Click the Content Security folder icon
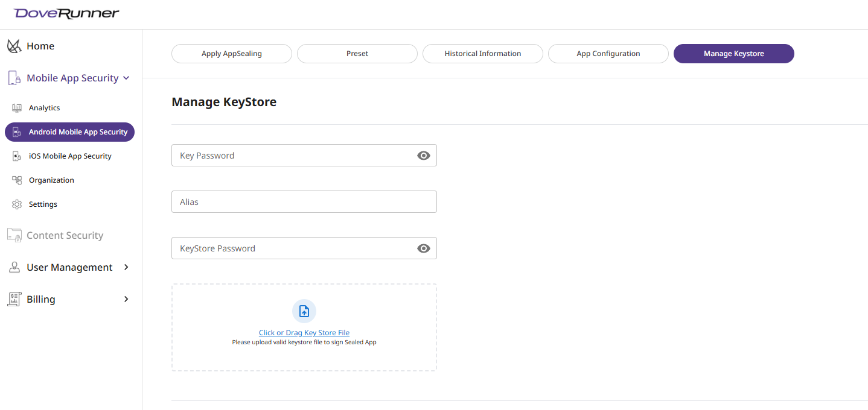The height and width of the screenshot is (410, 868). pyautogui.click(x=14, y=235)
